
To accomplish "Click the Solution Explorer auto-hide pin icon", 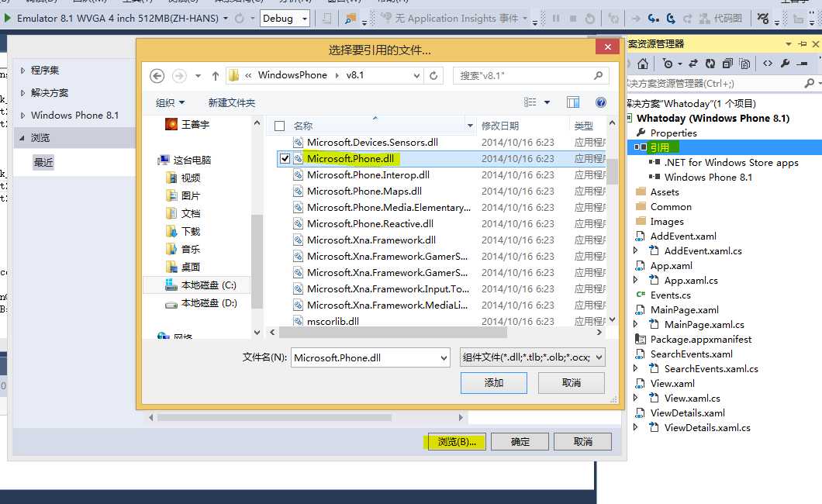I will coord(802,44).
